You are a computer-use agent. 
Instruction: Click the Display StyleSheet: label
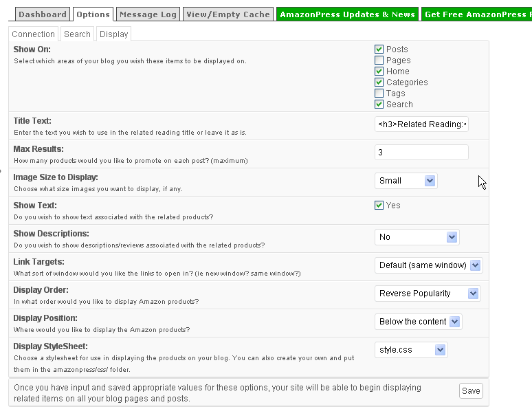(x=51, y=346)
